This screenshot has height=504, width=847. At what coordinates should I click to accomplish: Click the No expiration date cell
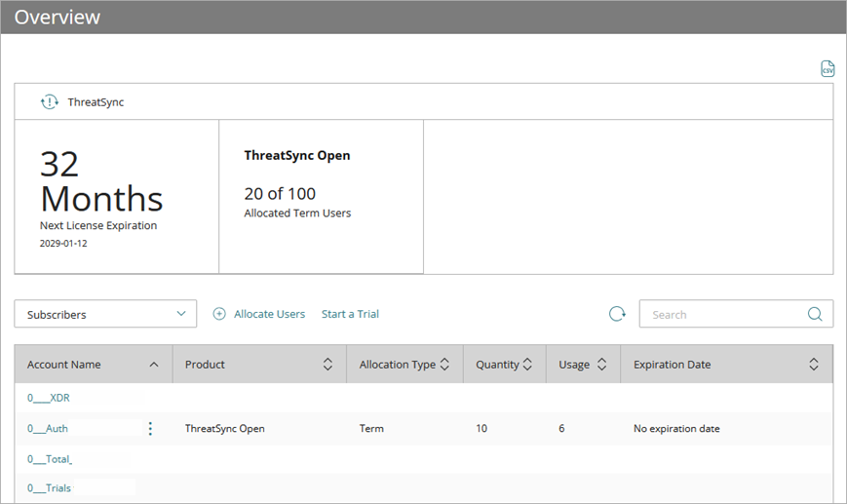point(676,428)
